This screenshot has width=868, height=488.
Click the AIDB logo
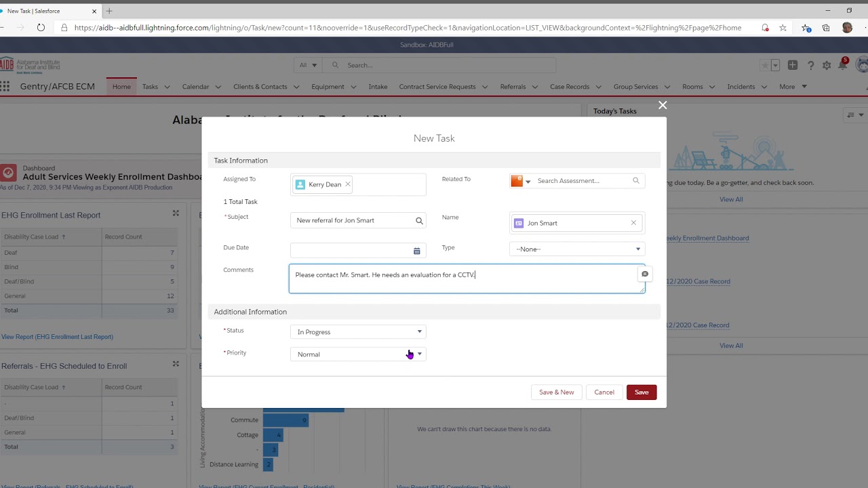pos(30,65)
